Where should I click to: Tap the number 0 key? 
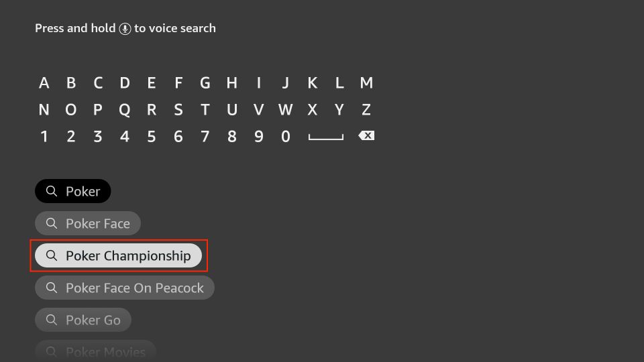click(x=286, y=136)
